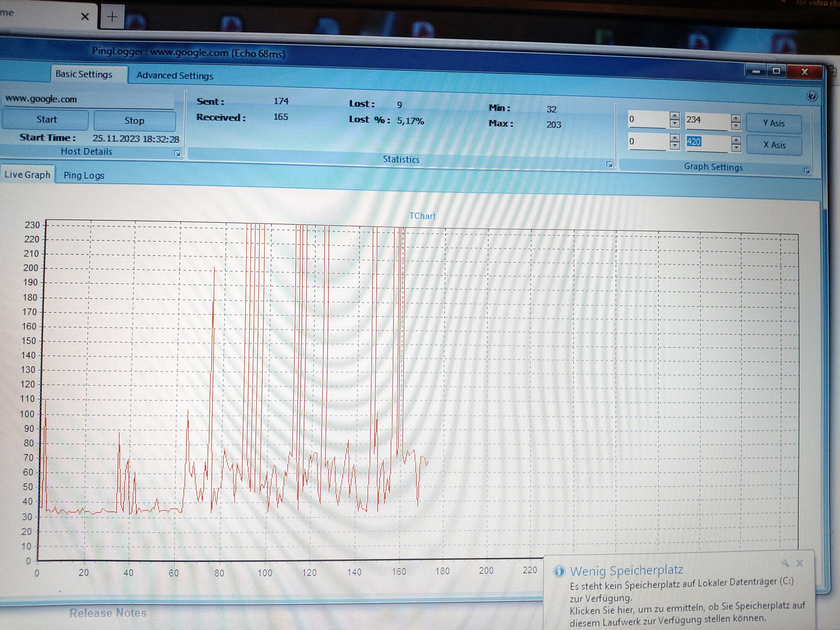Open Statistics panel dialog launcher icon
840x630 pixels.
click(609, 164)
